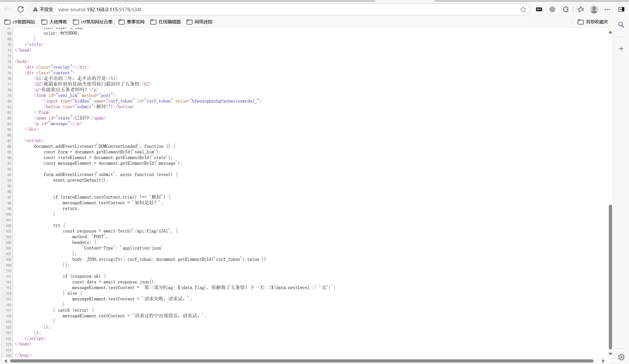
Task: Click the closing </html> tag
Action: (23, 355)
